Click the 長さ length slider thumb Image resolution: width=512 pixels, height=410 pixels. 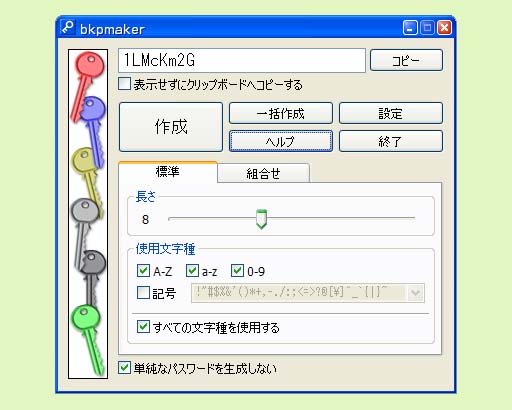261,219
